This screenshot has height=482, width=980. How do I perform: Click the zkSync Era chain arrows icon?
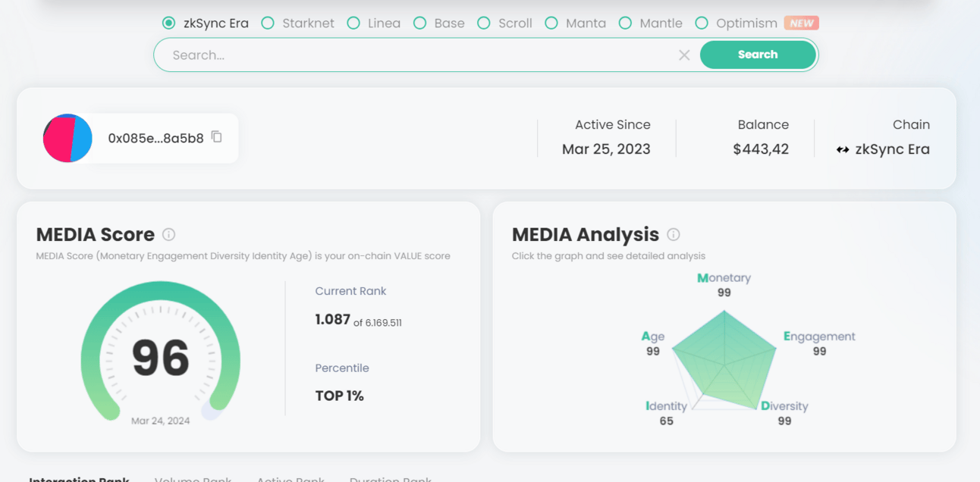pyautogui.click(x=843, y=149)
